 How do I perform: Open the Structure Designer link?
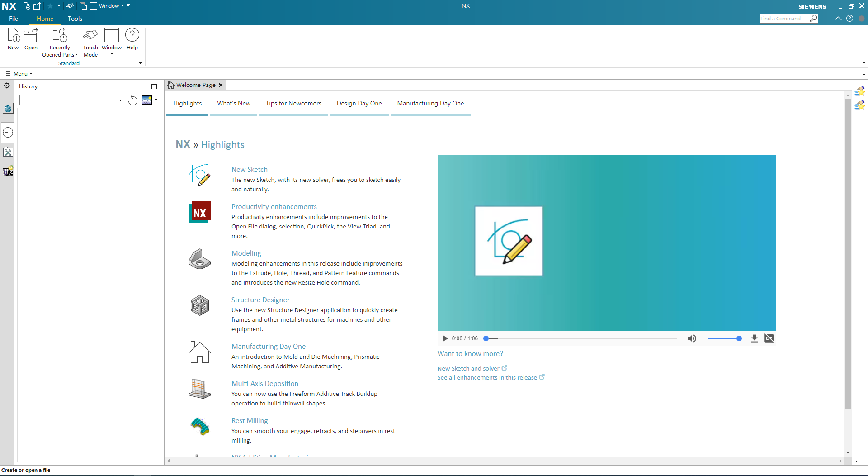point(260,300)
